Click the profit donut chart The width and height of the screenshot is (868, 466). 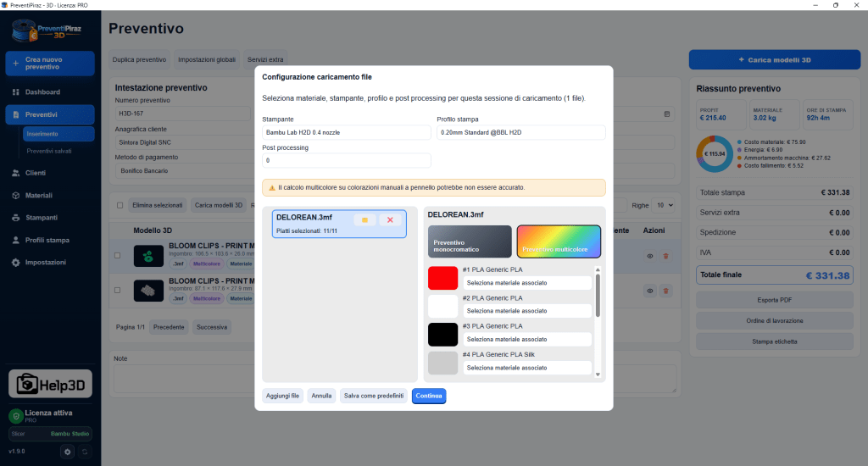pos(714,154)
